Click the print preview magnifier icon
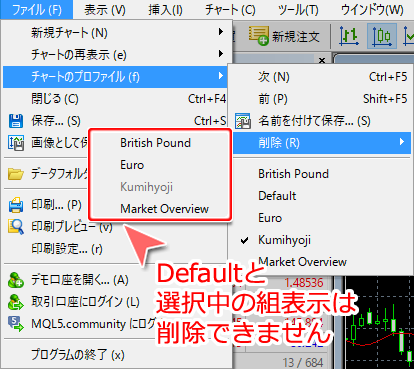The width and height of the screenshot is (414, 369). pyautogui.click(x=16, y=227)
